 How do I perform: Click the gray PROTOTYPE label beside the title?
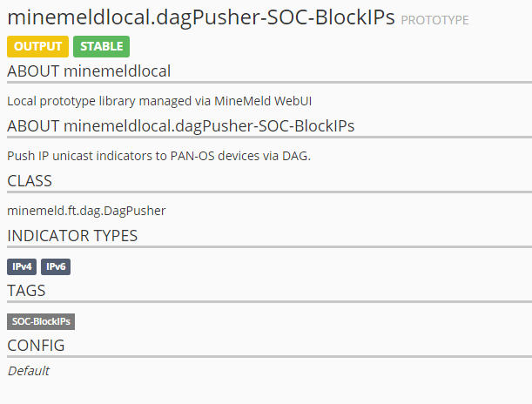434,20
